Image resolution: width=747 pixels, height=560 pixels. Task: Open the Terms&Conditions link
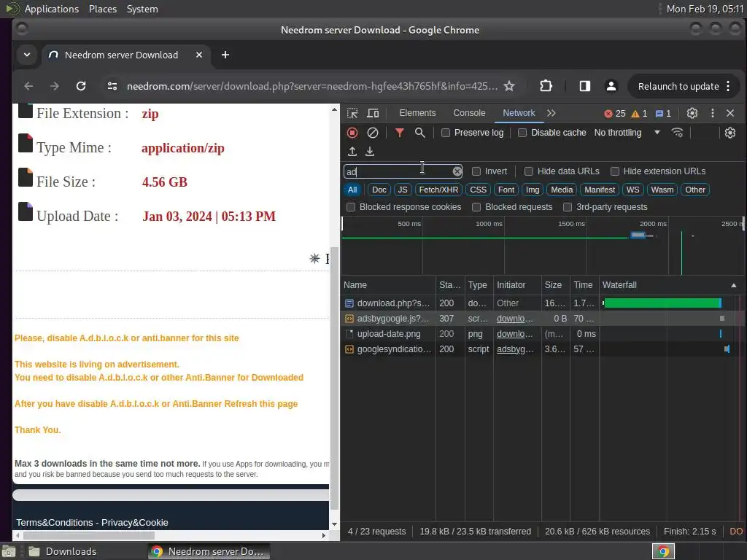55,523
